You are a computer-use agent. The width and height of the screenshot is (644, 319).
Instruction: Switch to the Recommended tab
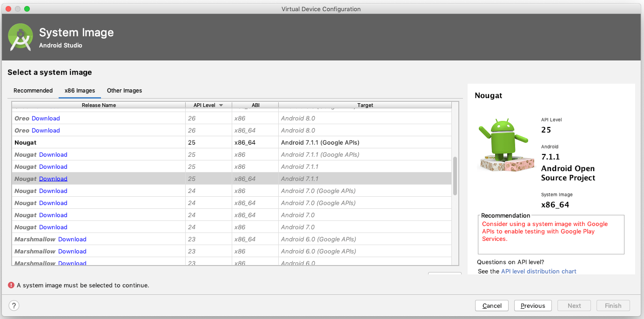[33, 91]
